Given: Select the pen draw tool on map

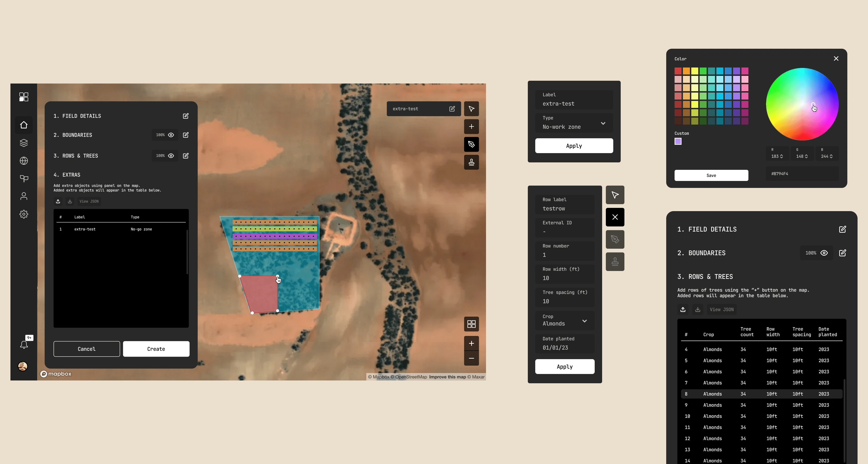Looking at the screenshot, I should 471,144.
